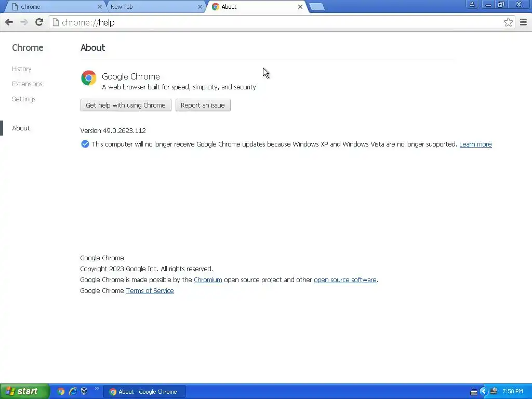Open a new tab with the new tab button
Screen dimensions: 532x399
pyautogui.click(x=317, y=7)
